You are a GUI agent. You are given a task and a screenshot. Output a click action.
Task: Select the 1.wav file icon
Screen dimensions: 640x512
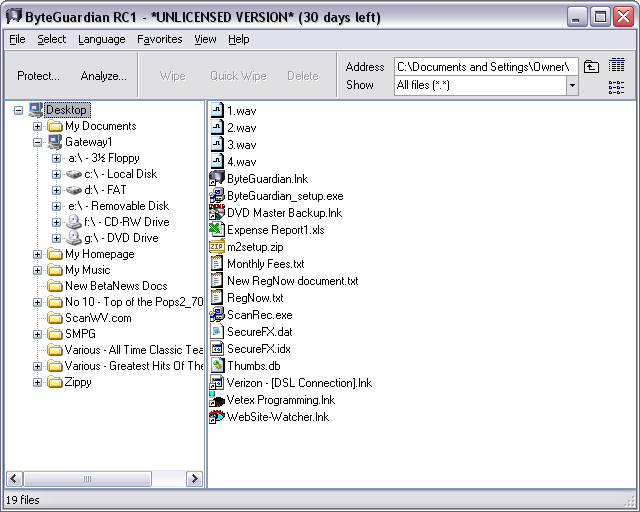[x=217, y=111]
